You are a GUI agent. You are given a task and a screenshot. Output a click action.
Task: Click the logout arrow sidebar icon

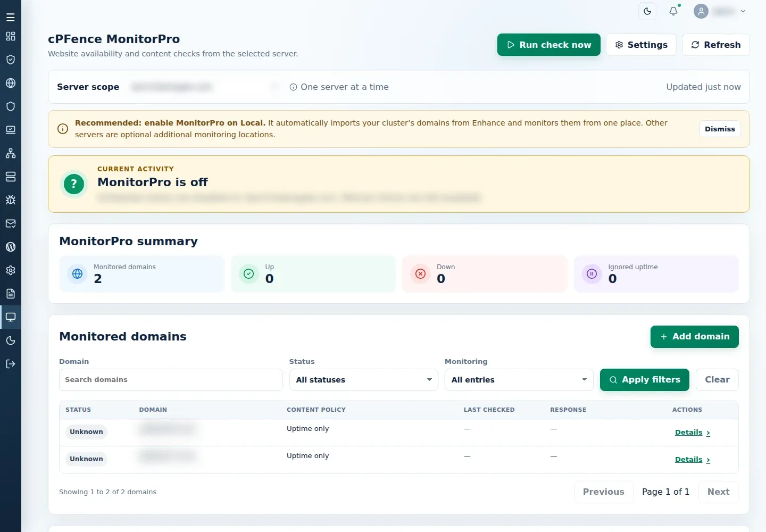click(x=11, y=364)
